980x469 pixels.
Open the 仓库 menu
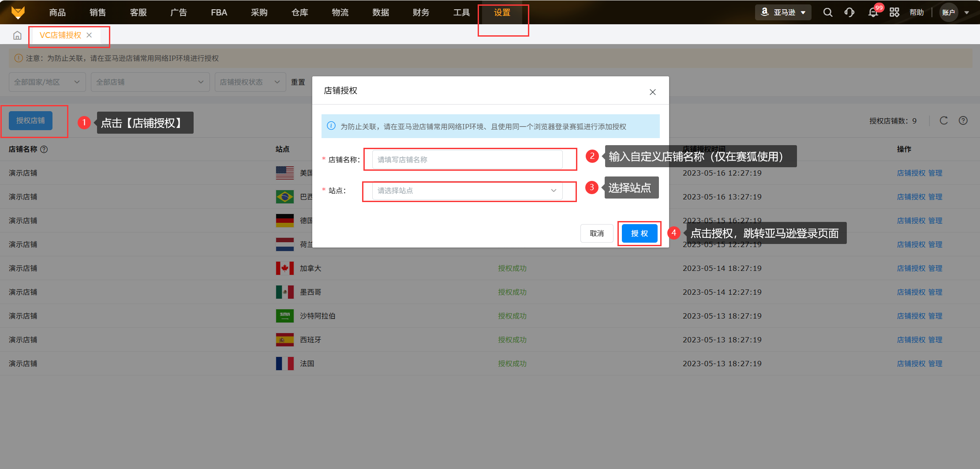pyautogui.click(x=300, y=12)
